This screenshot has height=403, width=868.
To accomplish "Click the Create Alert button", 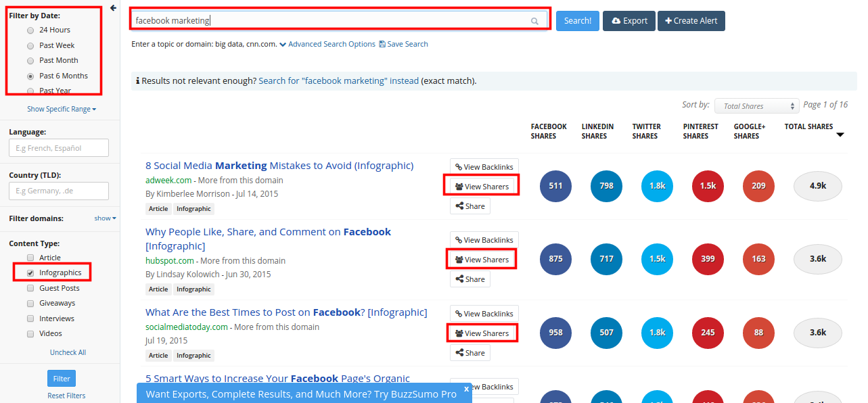I will coord(691,21).
